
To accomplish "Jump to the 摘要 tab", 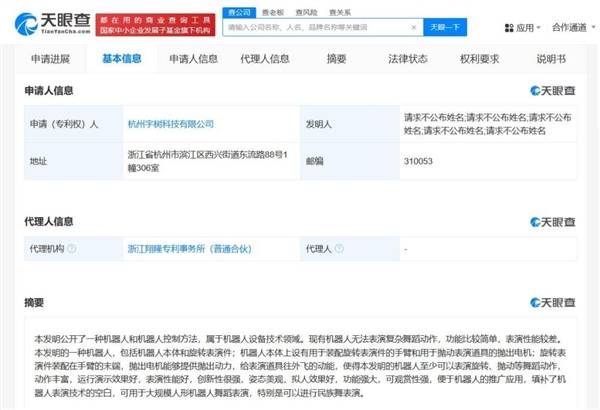I will (x=336, y=59).
